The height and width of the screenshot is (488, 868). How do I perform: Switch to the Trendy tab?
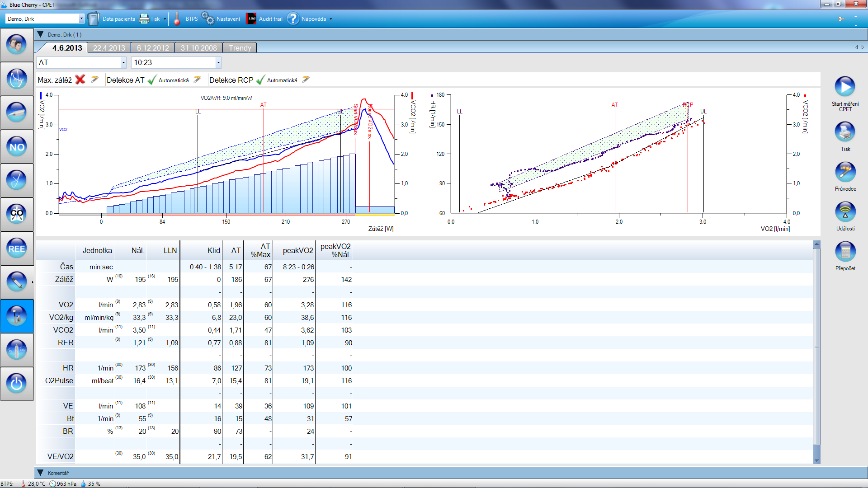click(x=240, y=48)
